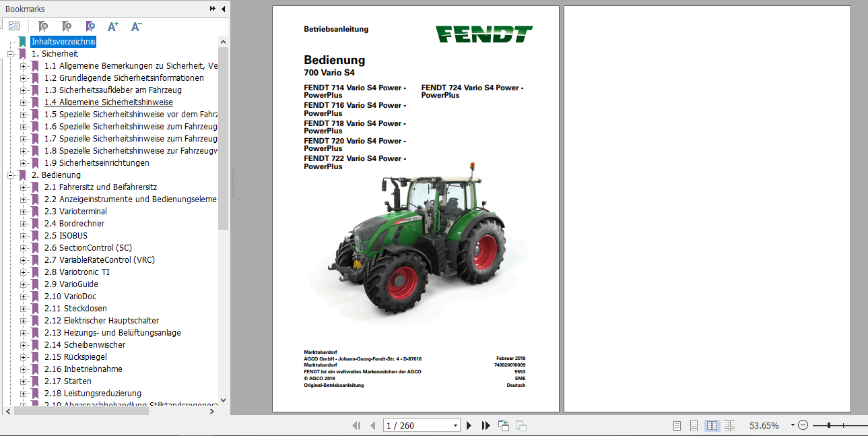Click the purple bookmark destination icon
868x436 pixels.
(90, 26)
